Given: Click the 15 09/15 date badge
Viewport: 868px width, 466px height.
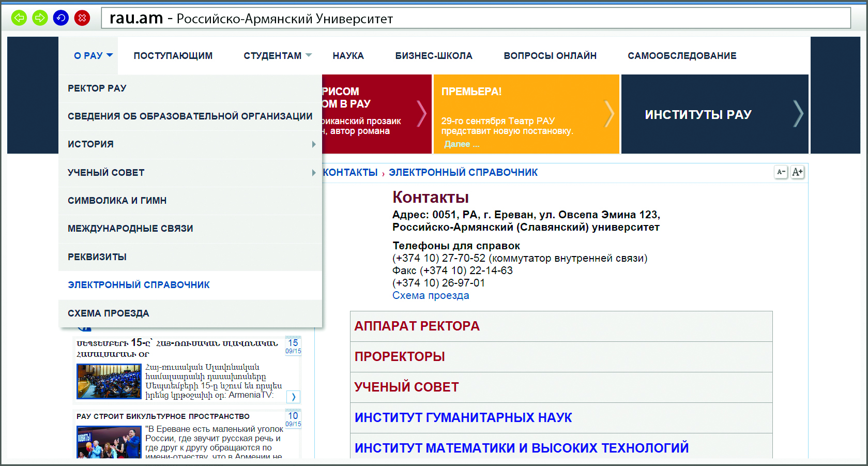Looking at the screenshot, I should pos(293,346).
